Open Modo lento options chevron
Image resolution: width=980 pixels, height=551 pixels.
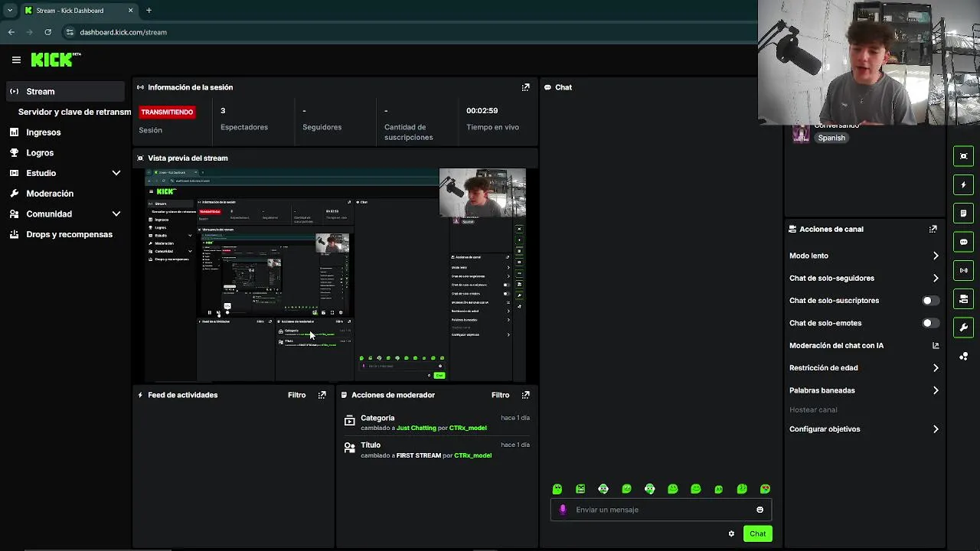pyautogui.click(x=936, y=256)
